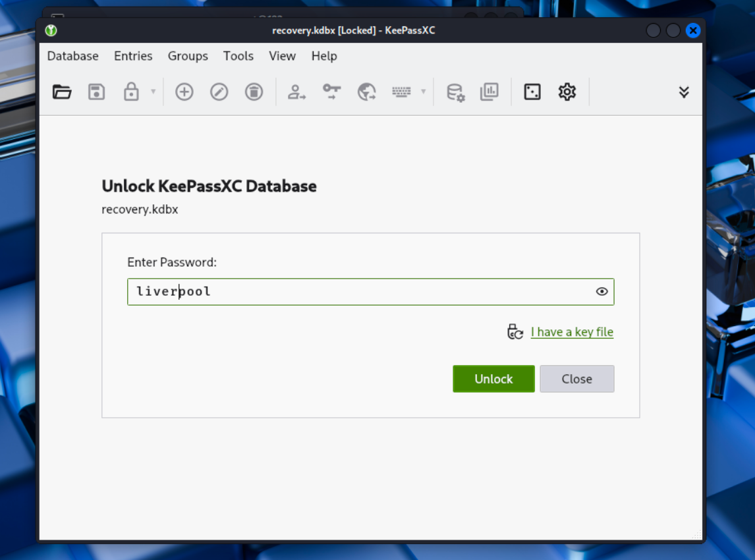Click the Delete entry trash icon
This screenshot has width=755, height=560.
(x=254, y=92)
